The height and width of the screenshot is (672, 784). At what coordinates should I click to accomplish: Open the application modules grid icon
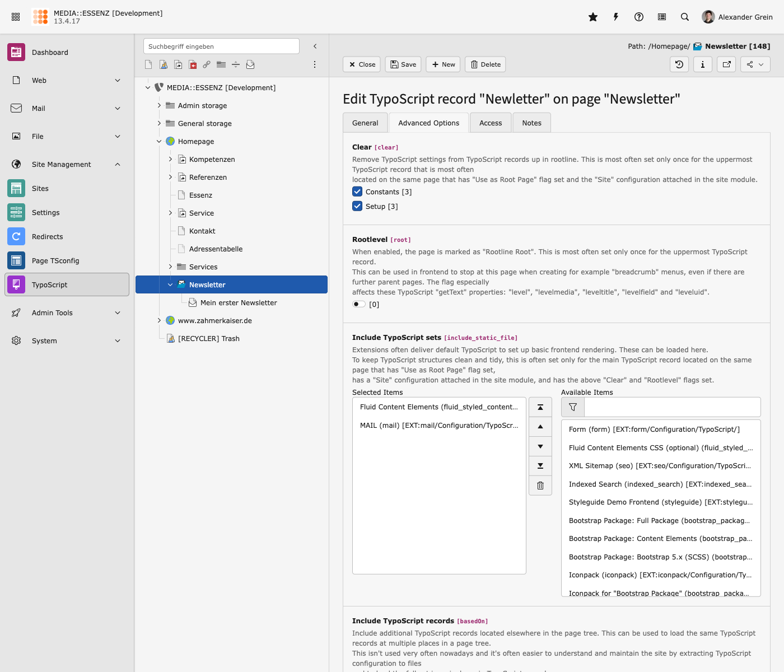tap(16, 17)
